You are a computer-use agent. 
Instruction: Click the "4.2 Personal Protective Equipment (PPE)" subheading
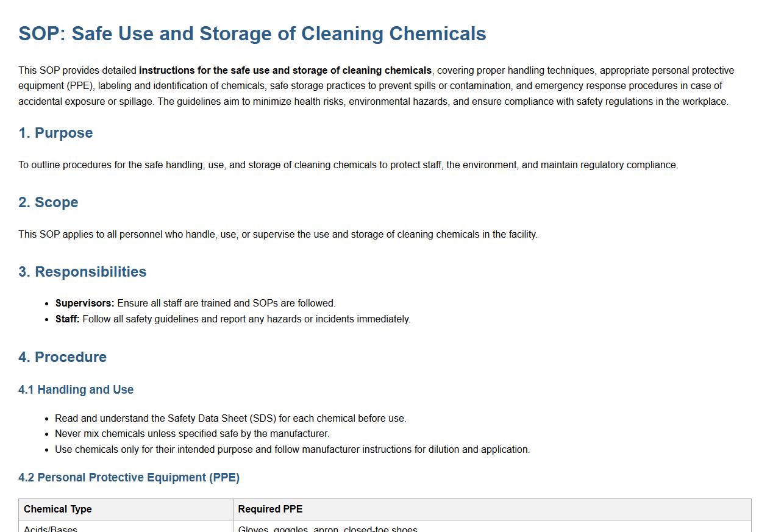point(129,478)
